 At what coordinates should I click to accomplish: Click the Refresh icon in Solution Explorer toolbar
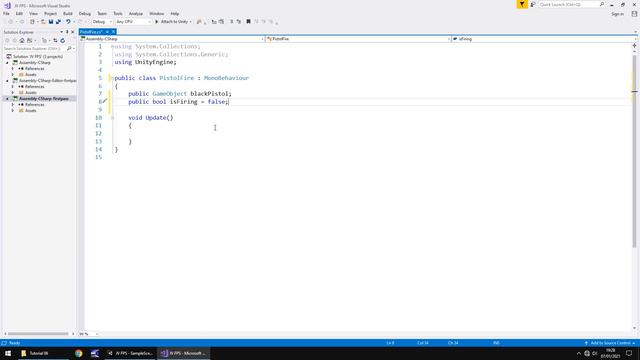(x=62, y=40)
